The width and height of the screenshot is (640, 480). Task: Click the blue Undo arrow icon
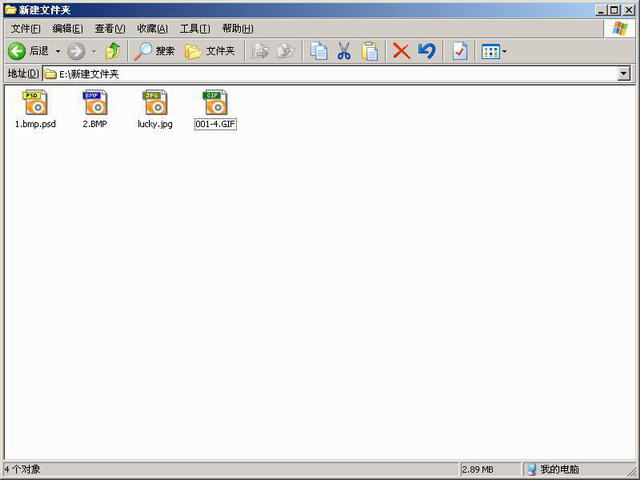[427, 51]
